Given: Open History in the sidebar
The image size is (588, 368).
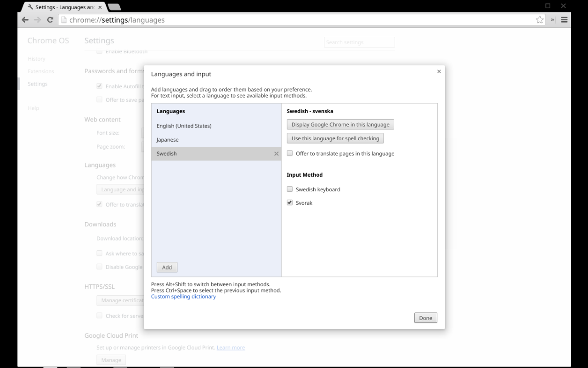Looking at the screenshot, I should (x=36, y=59).
